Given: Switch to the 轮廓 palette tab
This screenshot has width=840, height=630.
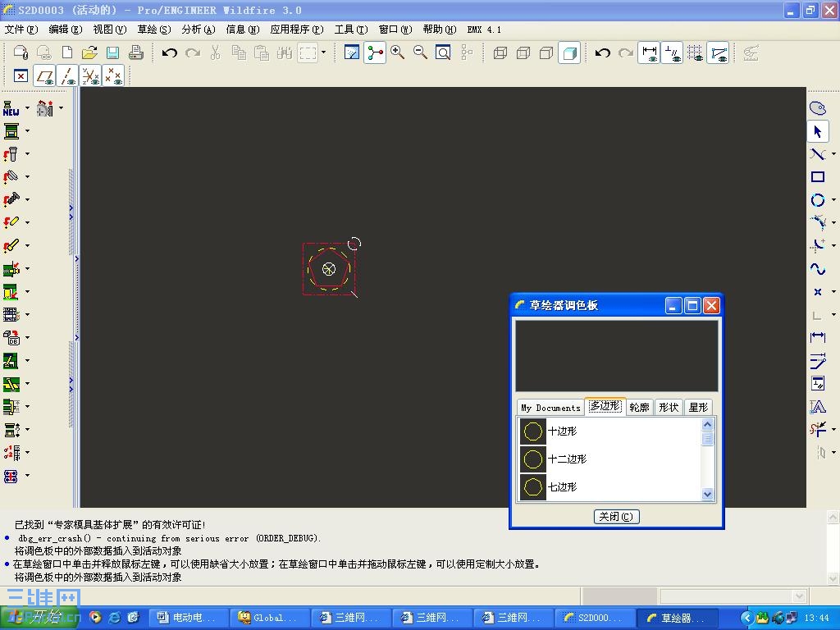Looking at the screenshot, I should click(639, 408).
